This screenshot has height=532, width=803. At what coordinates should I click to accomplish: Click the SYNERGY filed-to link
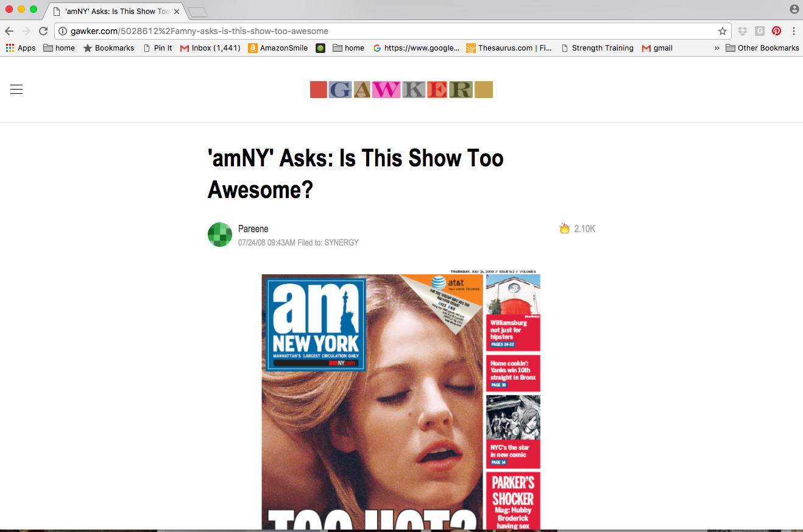pos(342,243)
